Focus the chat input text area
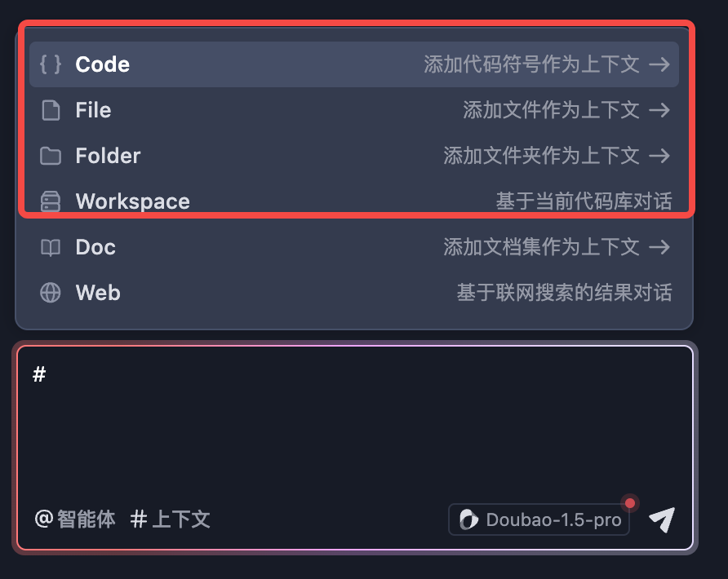This screenshot has height=579, width=728. [354, 424]
